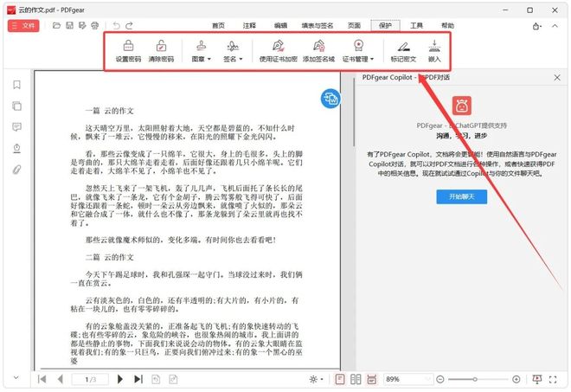Switch to the 填表与签名 tab
This screenshot has height=392, width=571.
click(x=318, y=25)
